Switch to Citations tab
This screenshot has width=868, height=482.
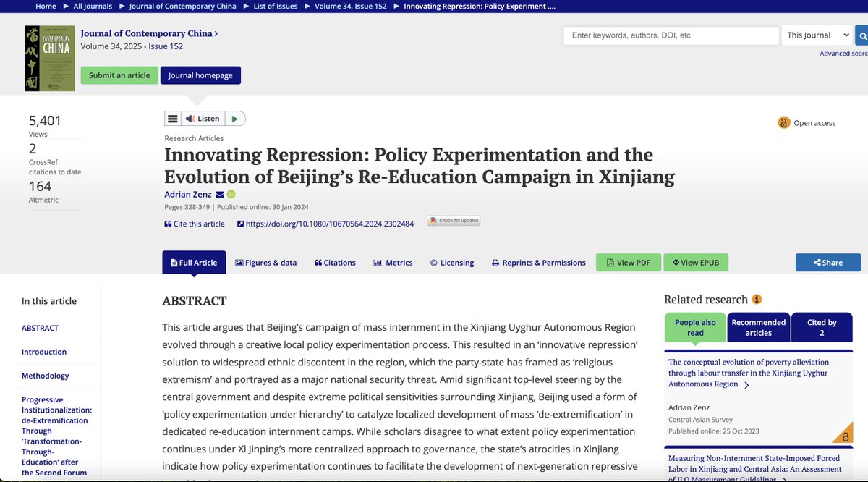pyautogui.click(x=335, y=263)
